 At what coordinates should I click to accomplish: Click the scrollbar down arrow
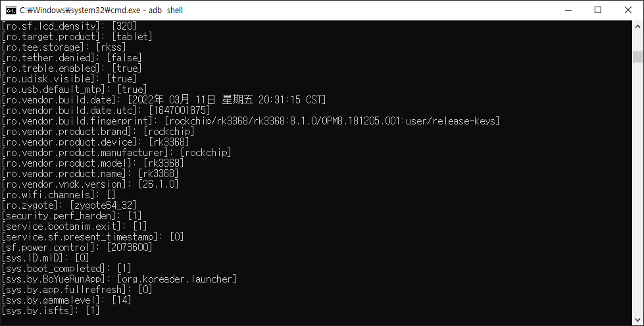pos(637,320)
